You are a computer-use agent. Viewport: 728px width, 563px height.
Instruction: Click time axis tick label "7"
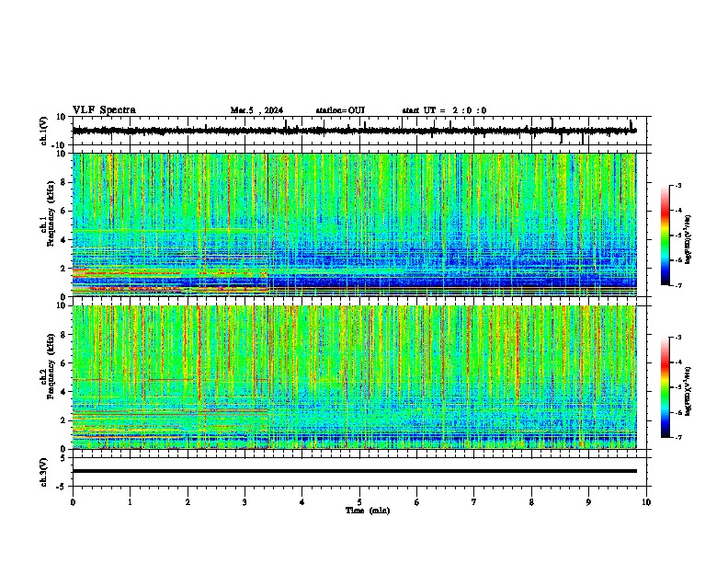[474, 502]
